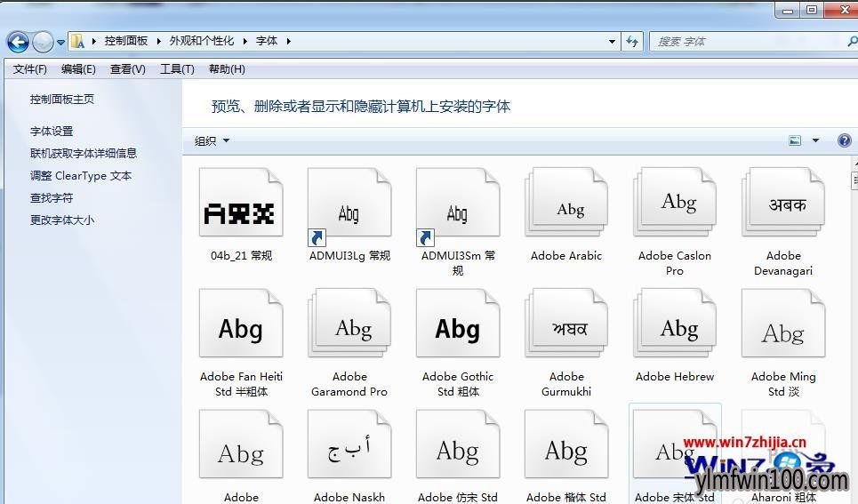This screenshot has width=858, height=504.
Task: Expand more view options arrow
Action: [815, 140]
